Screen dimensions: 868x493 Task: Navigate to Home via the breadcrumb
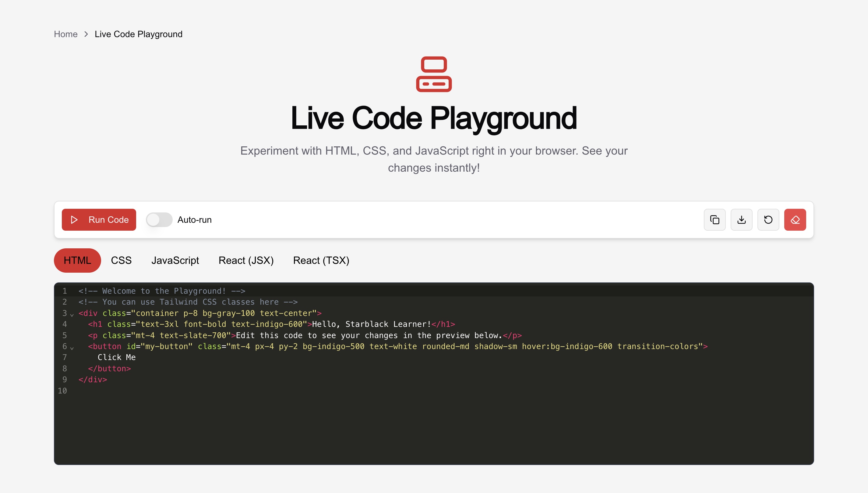click(x=66, y=34)
